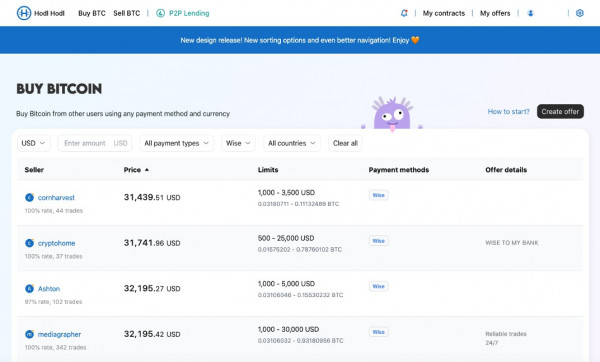
Task: Click the Seller column header
Action: [34, 170]
